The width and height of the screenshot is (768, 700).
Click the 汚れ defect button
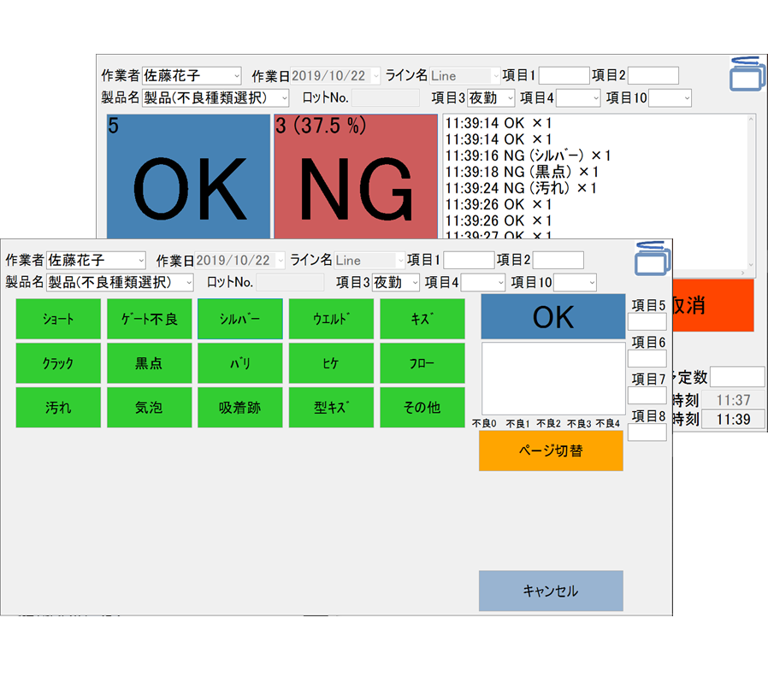point(58,408)
